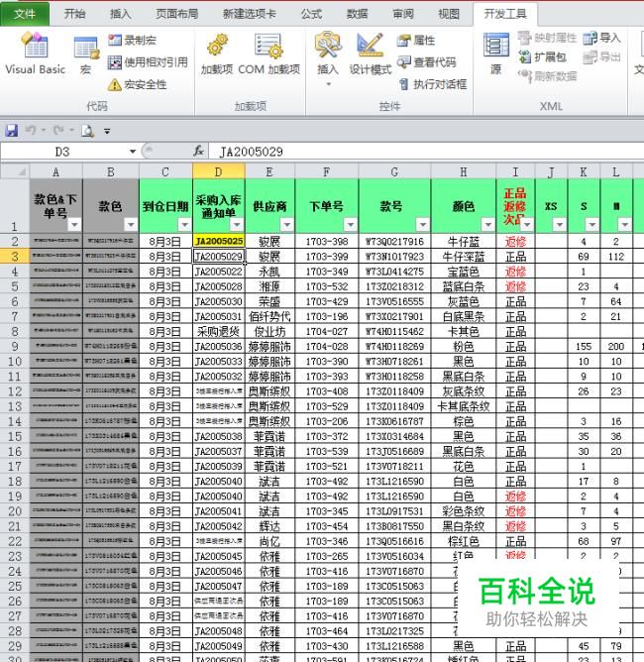Viewport: 644px width, 662px height.
Task: Open COM 加载项 dialog
Action: pos(268,55)
